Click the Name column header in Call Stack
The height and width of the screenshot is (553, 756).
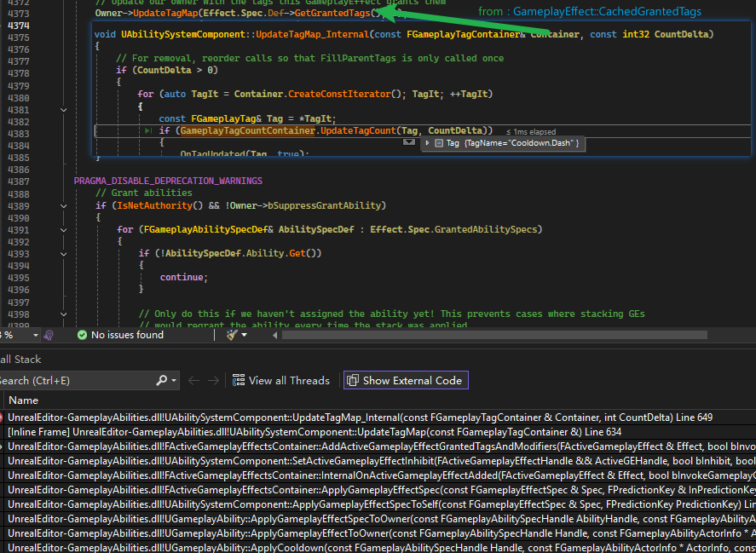(23, 400)
